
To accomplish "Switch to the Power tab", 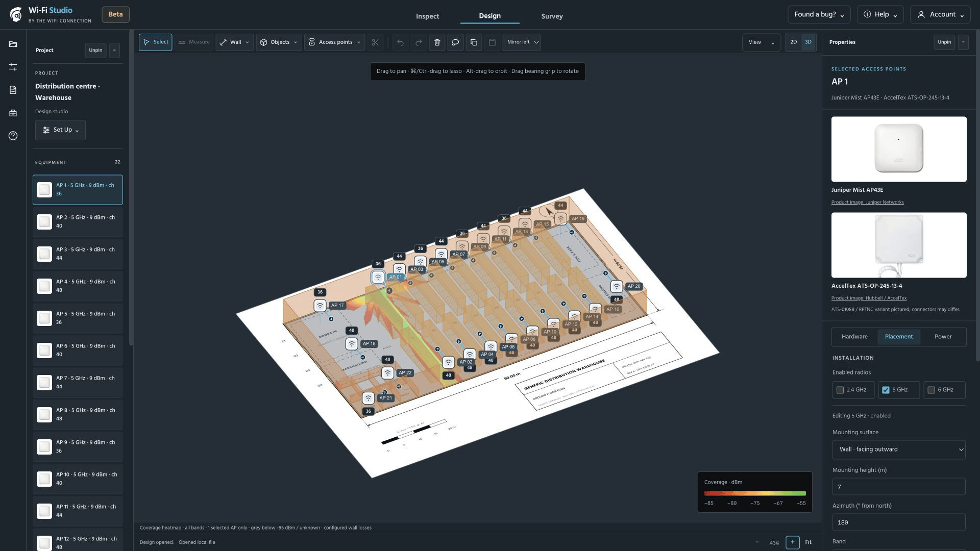I will [943, 337].
